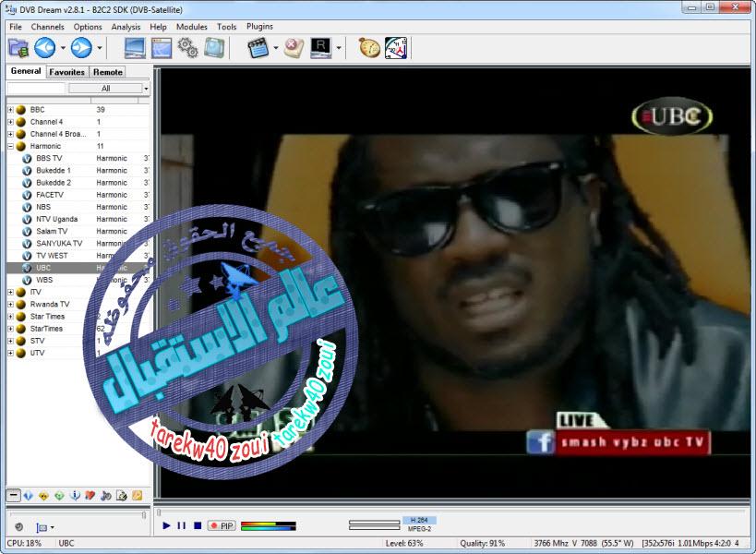756x554 pixels.
Task: Click the clapperboard recording icon
Action: pyautogui.click(x=258, y=48)
